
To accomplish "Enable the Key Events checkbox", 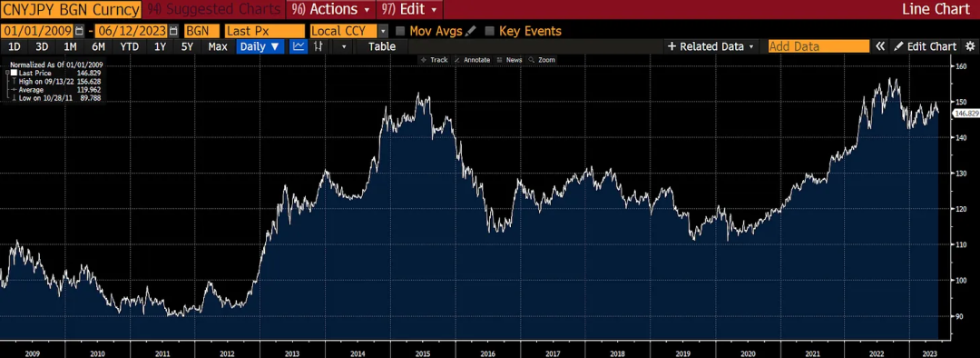I will point(489,31).
